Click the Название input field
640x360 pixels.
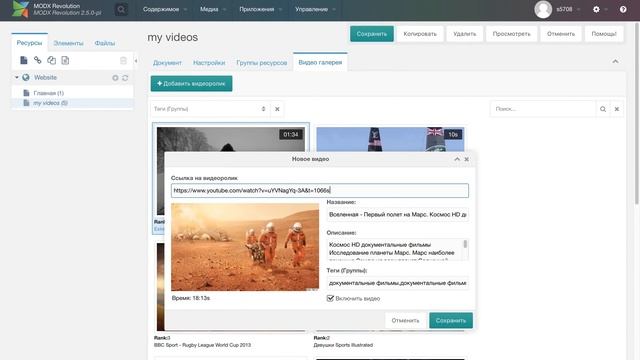point(398,214)
